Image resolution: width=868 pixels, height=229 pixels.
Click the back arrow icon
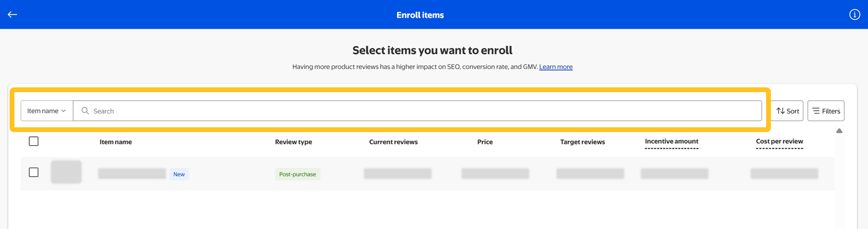pos(12,14)
